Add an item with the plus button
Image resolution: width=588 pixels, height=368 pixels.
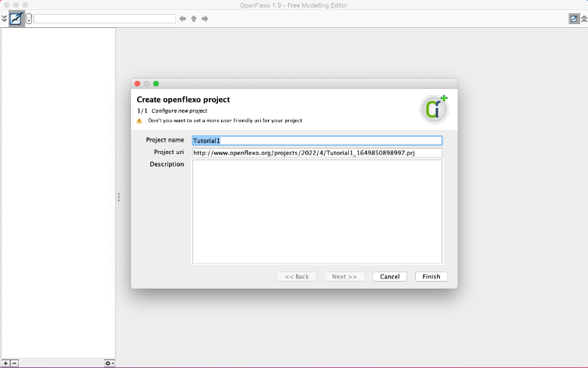[5, 363]
